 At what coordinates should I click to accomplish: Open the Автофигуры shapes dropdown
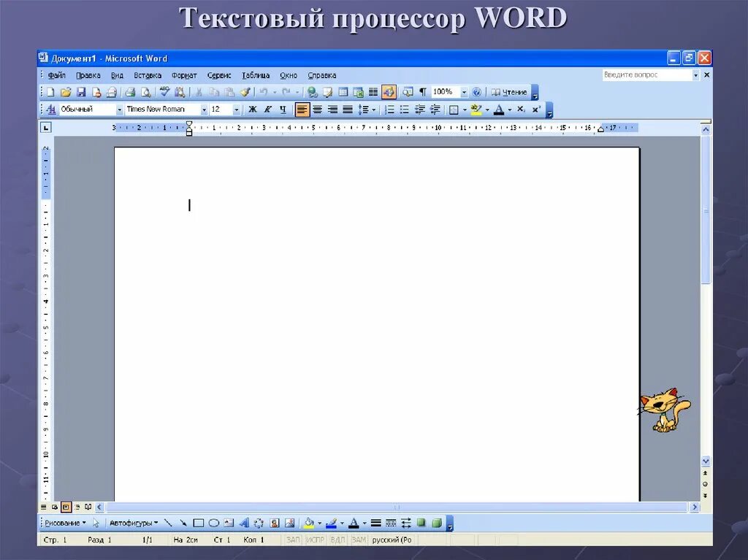click(134, 523)
